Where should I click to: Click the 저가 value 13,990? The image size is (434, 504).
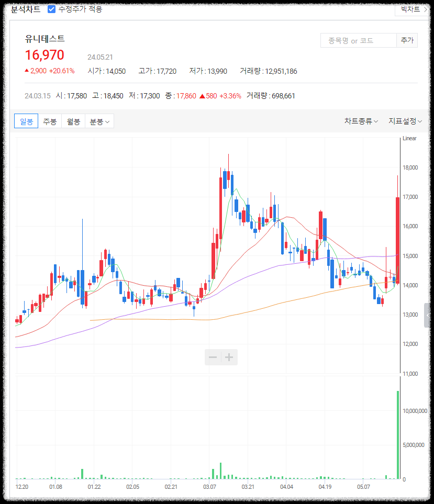point(217,71)
